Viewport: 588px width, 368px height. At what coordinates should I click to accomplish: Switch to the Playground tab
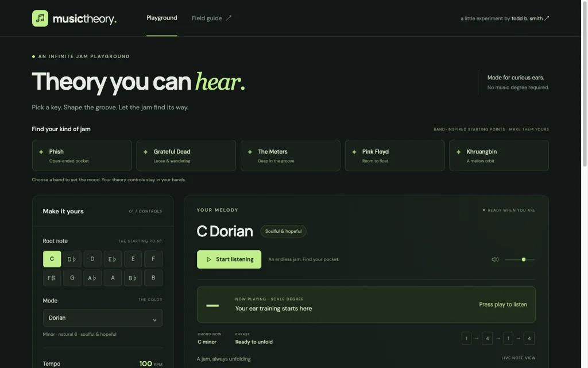[x=161, y=18]
